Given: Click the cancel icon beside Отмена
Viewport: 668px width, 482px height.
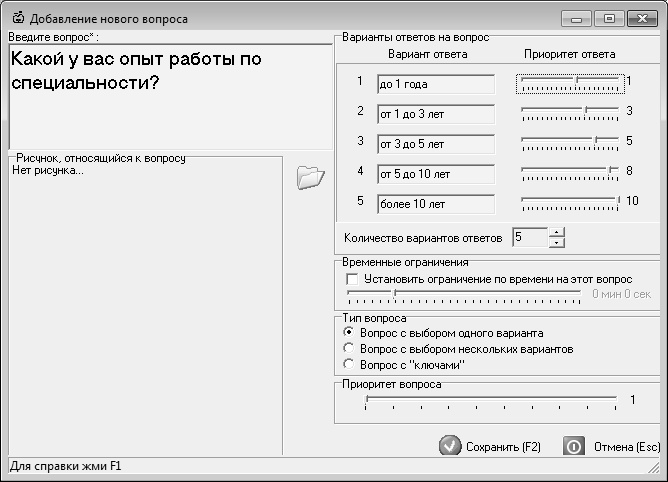Looking at the screenshot, I should pos(574,446).
